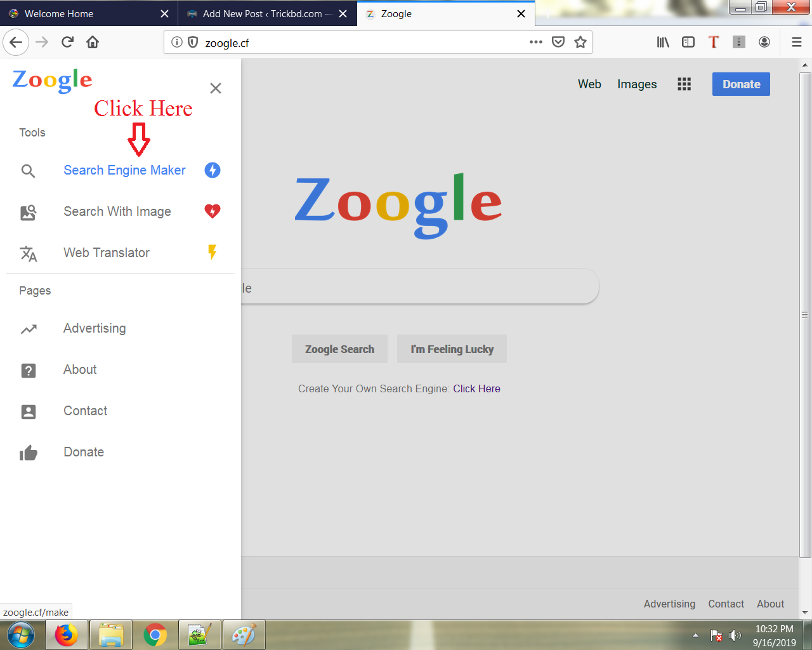This screenshot has width=812, height=650.
Task: Open Web Translator tool
Action: tap(107, 253)
